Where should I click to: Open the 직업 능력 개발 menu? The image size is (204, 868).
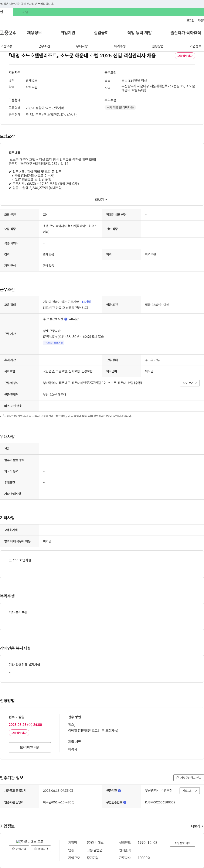(x=139, y=33)
